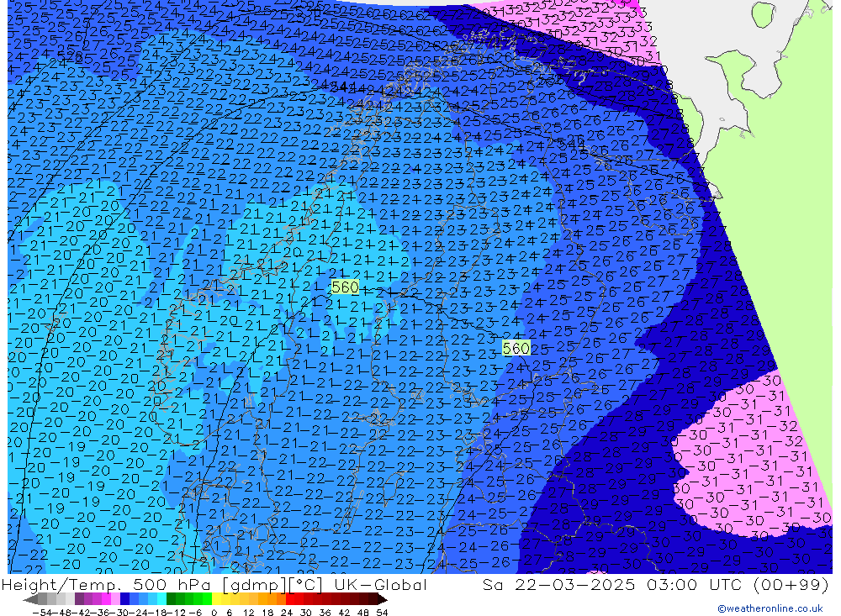The image size is (841, 616).
Task: Click the '0' legend scale value
Action: [214, 613]
